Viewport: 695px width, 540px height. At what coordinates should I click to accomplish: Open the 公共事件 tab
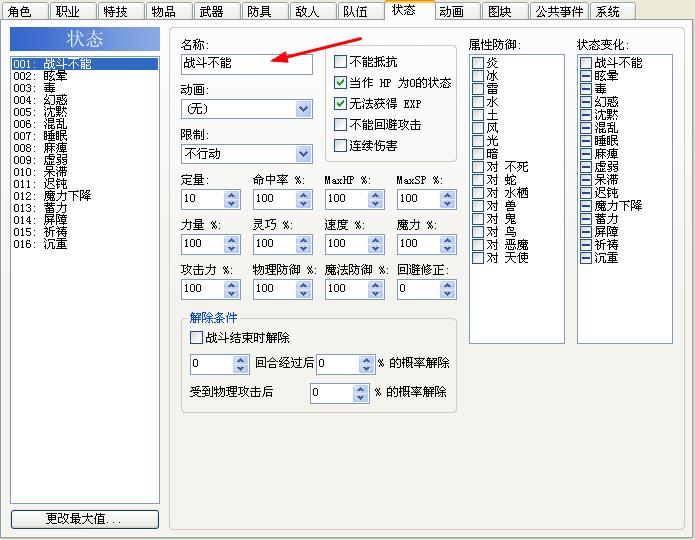559,11
